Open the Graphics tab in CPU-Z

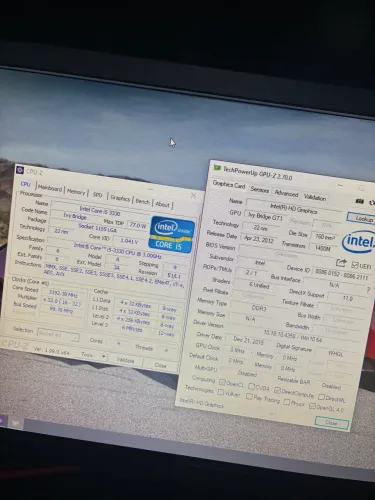click(x=120, y=198)
